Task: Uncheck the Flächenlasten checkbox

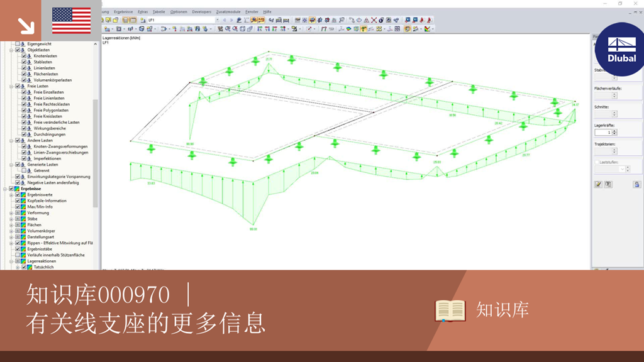Action: point(24,74)
